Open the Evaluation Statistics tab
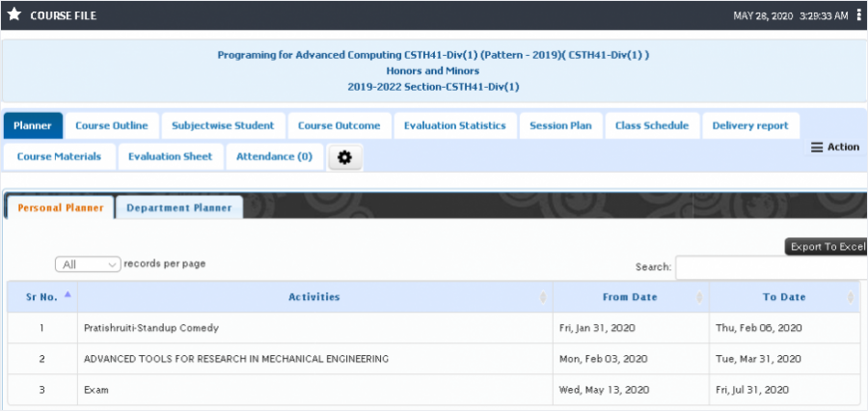 pyautogui.click(x=455, y=125)
